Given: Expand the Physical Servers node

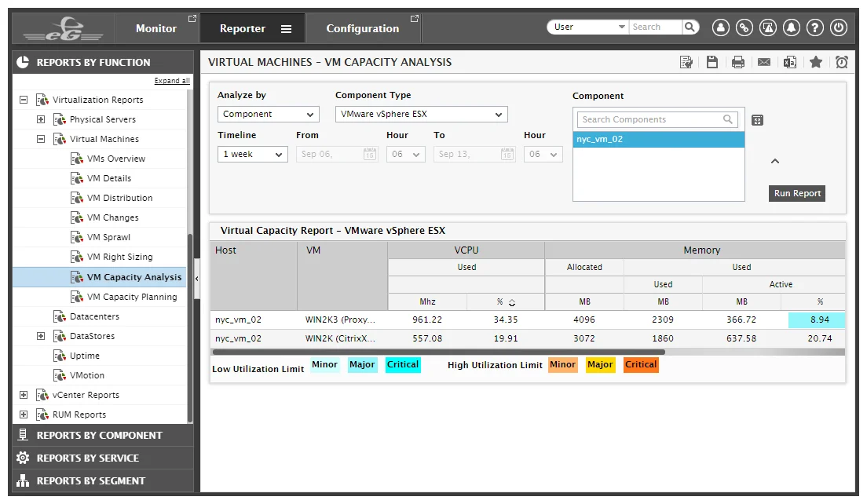Looking at the screenshot, I should (41, 119).
